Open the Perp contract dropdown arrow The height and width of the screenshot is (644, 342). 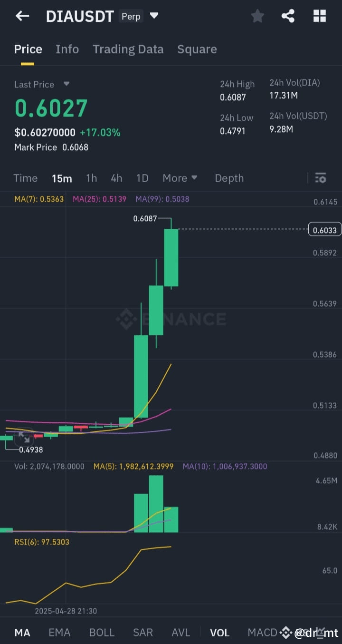(x=154, y=15)
